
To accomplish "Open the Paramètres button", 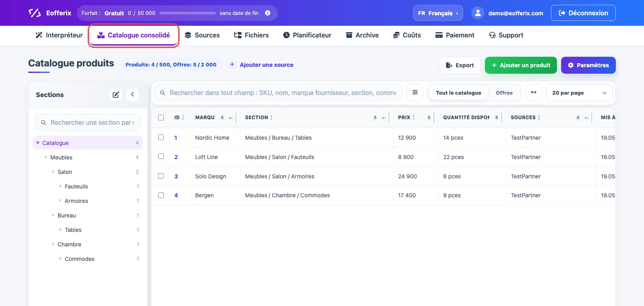I will [588, 65].
